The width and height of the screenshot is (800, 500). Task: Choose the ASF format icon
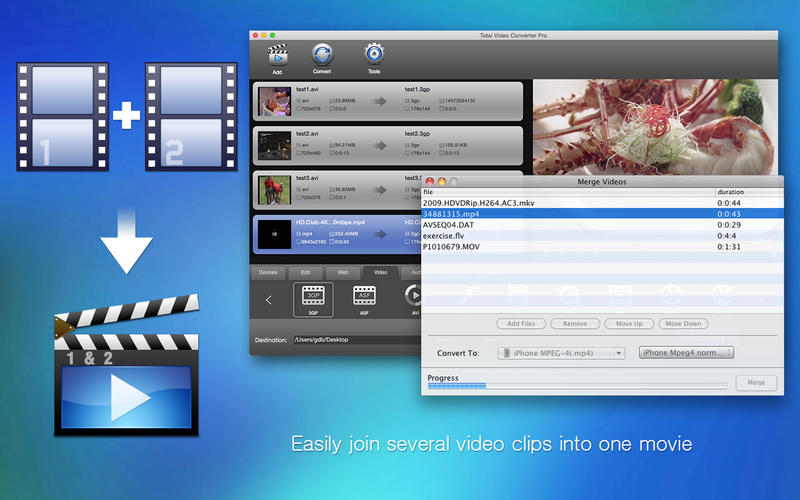[x=364, y=296]
